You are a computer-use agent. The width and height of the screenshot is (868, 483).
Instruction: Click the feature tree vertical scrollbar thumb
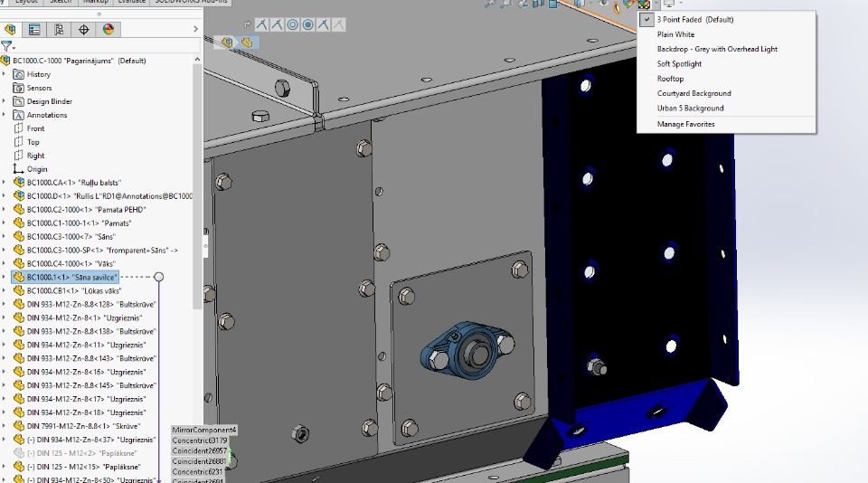coord(198,186)
